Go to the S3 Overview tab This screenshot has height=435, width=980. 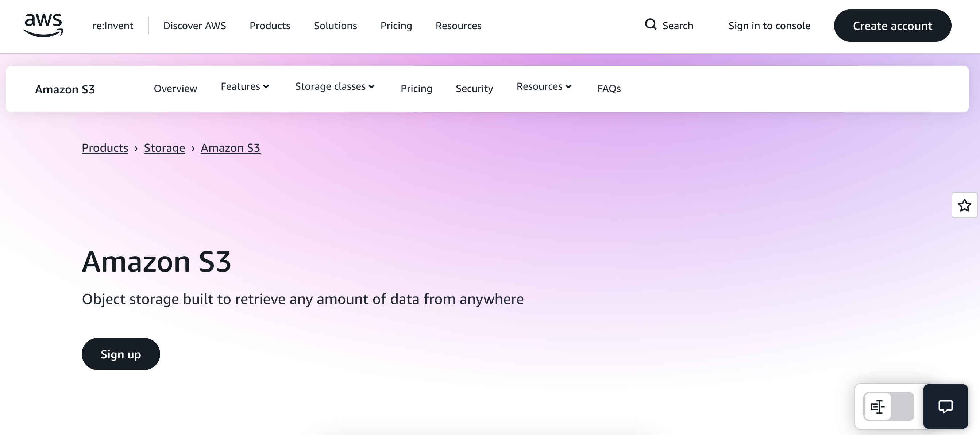tap(175, 89)
